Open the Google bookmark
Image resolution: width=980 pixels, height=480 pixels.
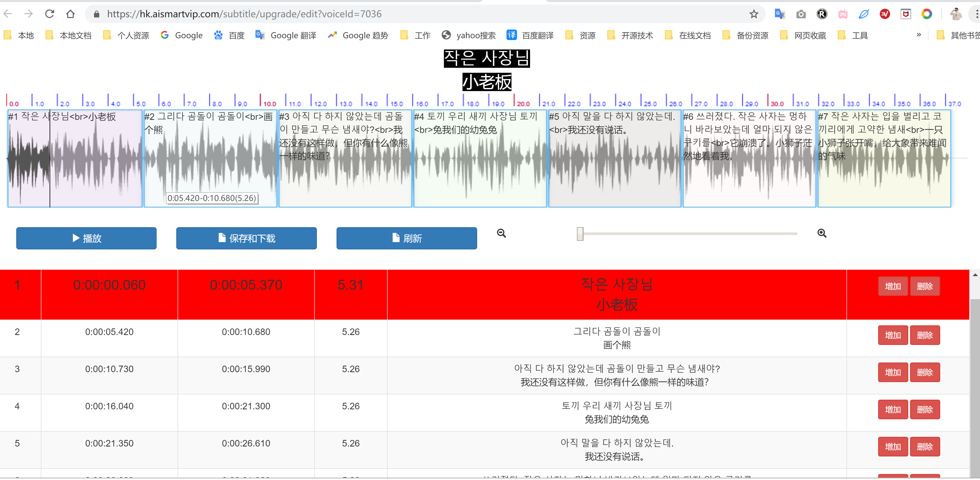pyautogui.click(x=181, y=35)
